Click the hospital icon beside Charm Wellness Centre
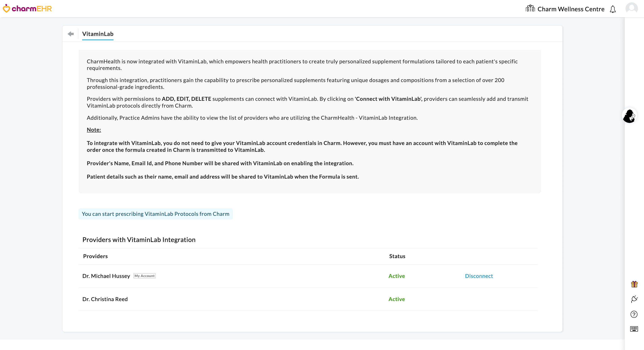The width and height of the screenshot is (644, 350). pos(530,9)
